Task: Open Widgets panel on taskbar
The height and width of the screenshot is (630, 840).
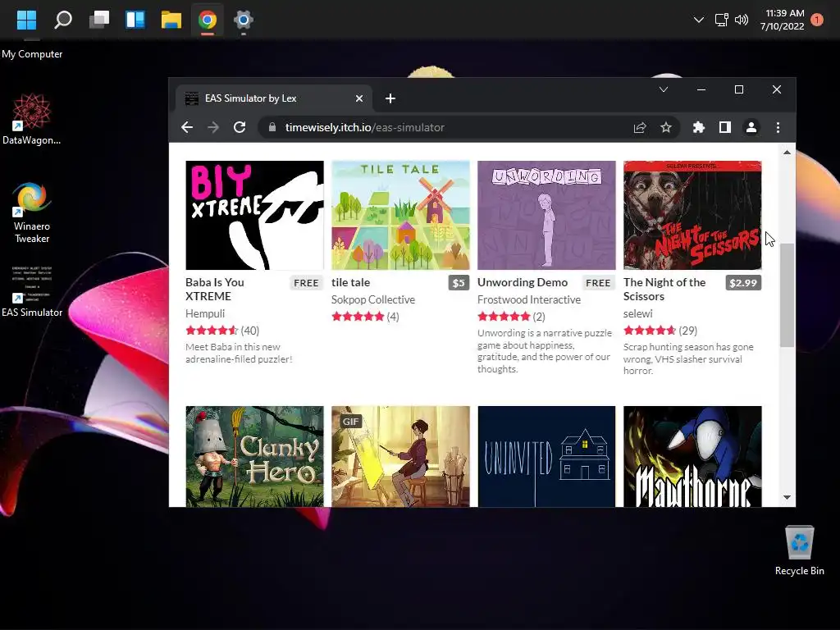Action: click(135, 21)
